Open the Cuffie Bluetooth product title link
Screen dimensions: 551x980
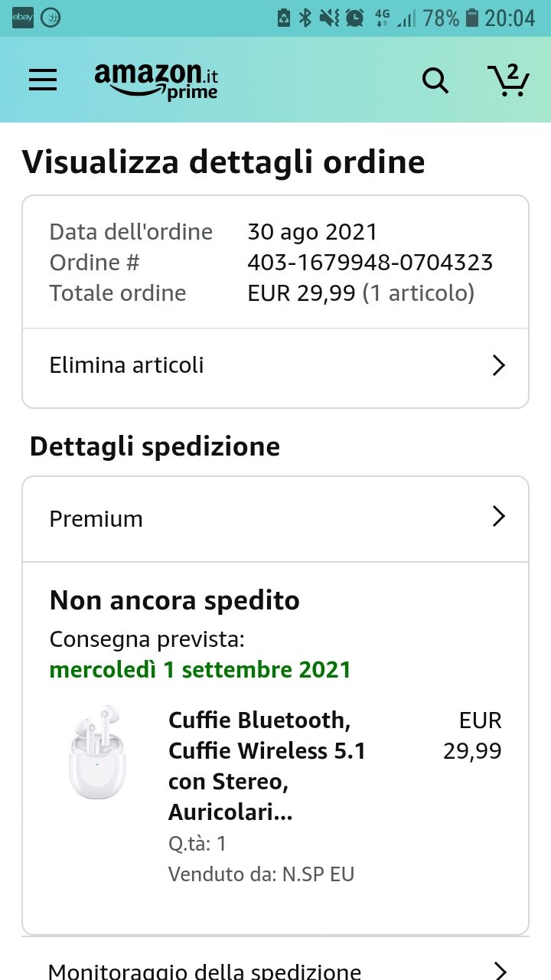tap(267, 766)
